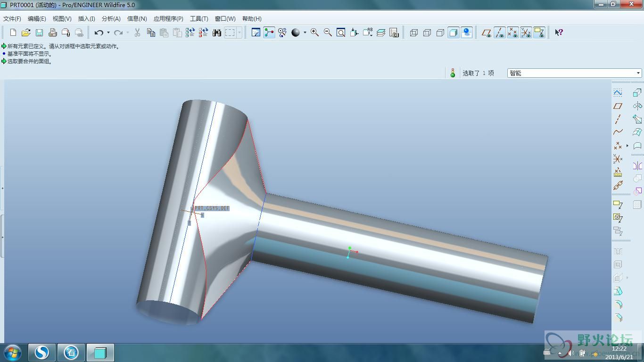The height and width of the screenshot is (362, 644).
Task: Click the Undo arrow
Action: coord(99,33)
